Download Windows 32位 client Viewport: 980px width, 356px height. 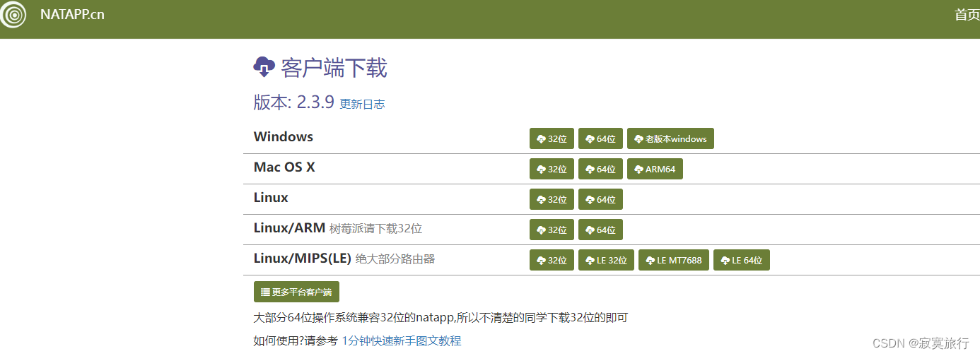click(x=552, y=139)
